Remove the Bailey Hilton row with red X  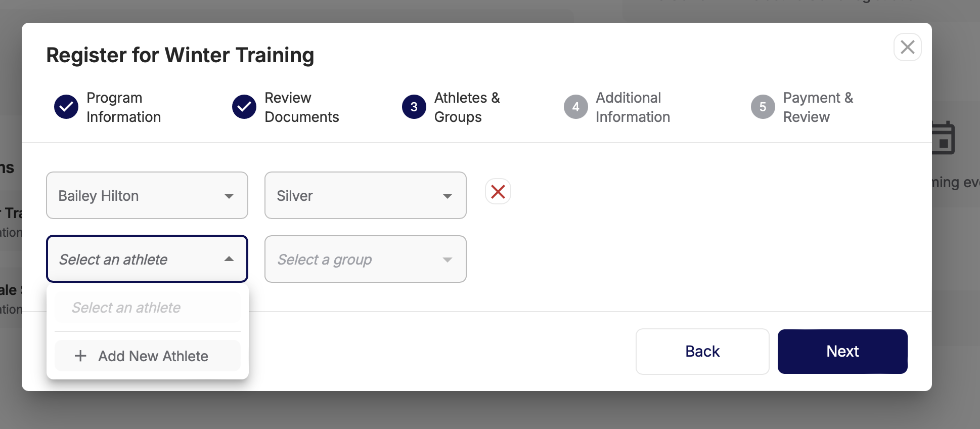click(498, 192)
